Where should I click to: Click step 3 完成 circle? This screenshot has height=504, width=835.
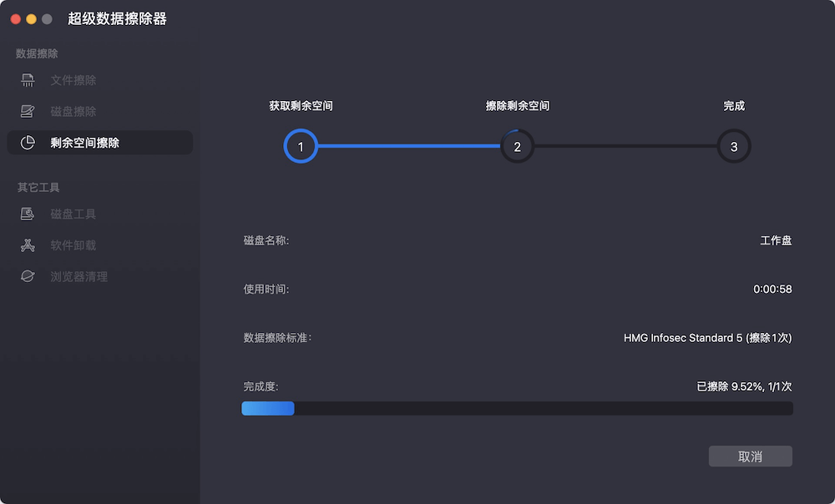click(733, 146)
